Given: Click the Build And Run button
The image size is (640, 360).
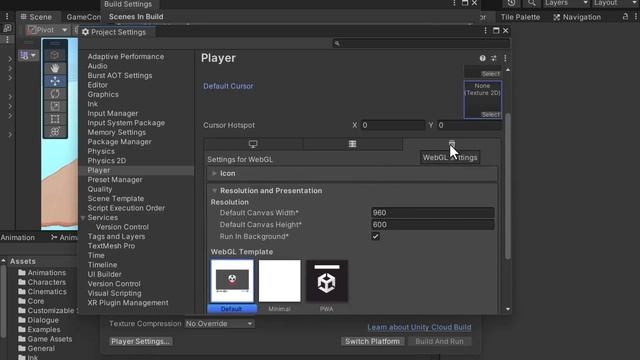Looking at the screenshot, I should pos(439,342).
